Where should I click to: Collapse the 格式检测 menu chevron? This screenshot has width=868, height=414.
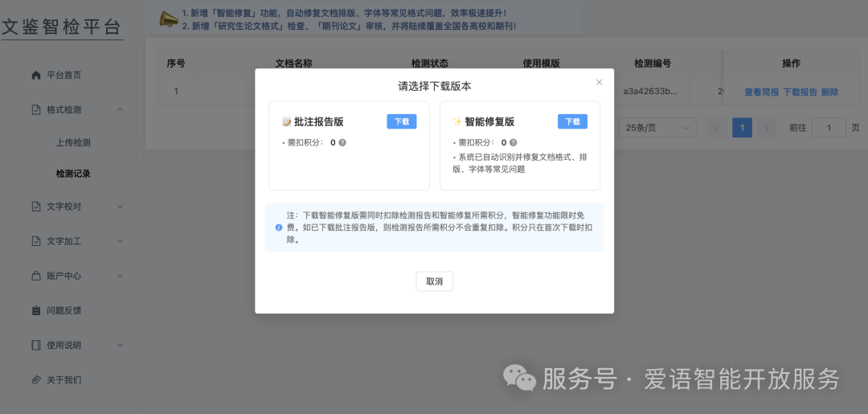(x=120, y=110)
